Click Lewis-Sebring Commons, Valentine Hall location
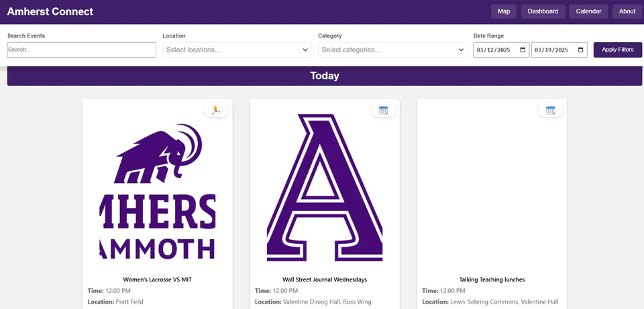Image resolution: width=644 pixels, height=309 pixels. tap(504, 302)
